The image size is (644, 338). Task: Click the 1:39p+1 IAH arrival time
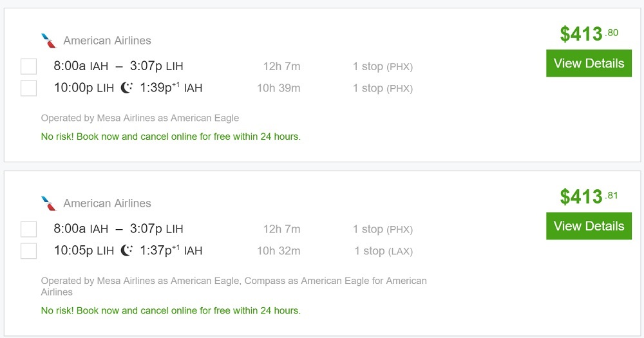tap(170, 88)
